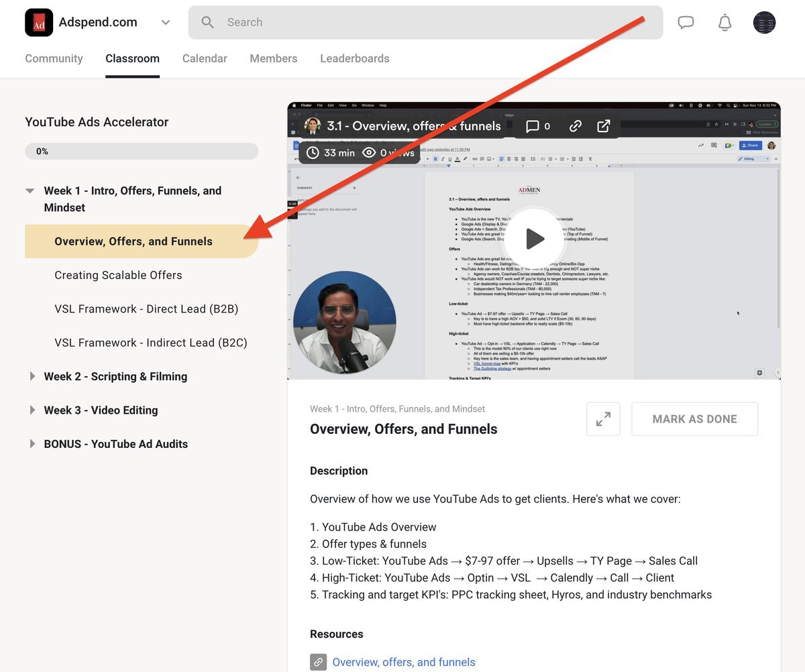Switch to the Calendar tab

(x=205, y=58)
